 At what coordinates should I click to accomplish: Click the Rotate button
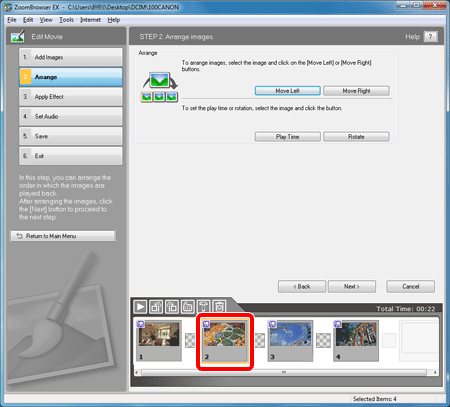point(356,137)
